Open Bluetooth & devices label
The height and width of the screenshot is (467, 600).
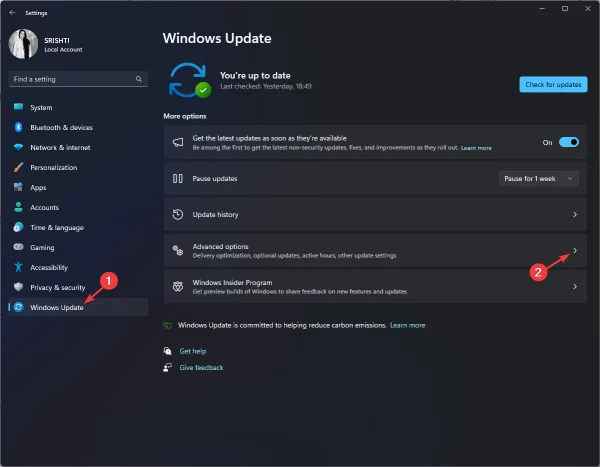[61, 127]
